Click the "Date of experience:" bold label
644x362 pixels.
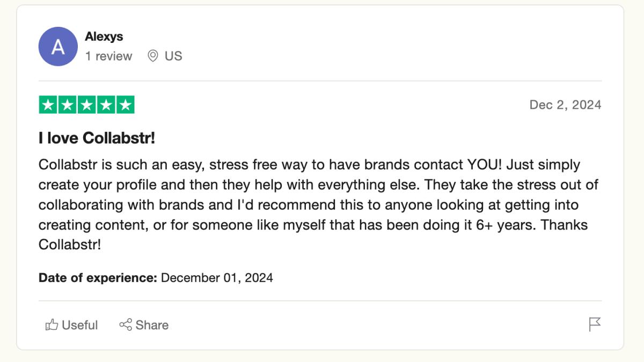pyautogui.click(x=98, y=278)
